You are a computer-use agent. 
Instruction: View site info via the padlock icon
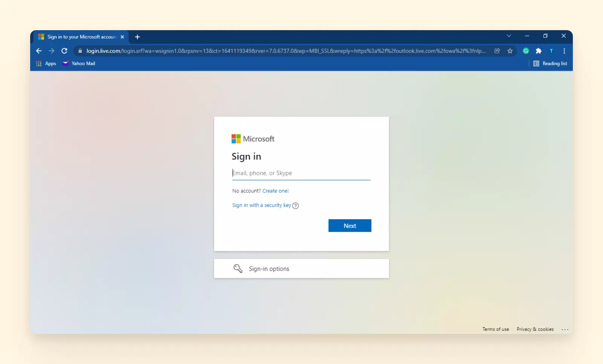[x=80, y=51]
